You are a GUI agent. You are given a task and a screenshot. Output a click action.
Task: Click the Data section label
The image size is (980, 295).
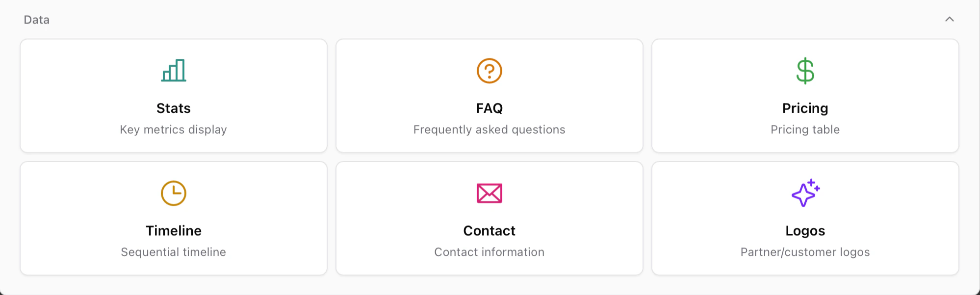[x=37, y=20]
